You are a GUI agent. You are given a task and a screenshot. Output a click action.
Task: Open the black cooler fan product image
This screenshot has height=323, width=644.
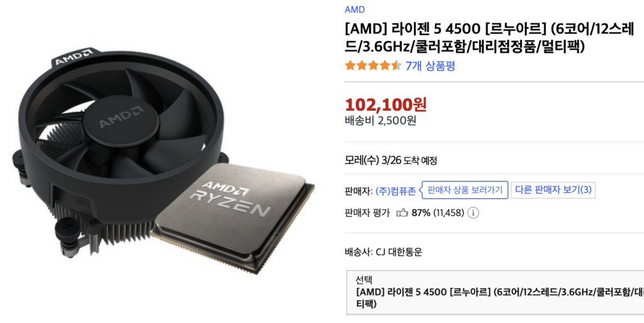click(119, 152)
